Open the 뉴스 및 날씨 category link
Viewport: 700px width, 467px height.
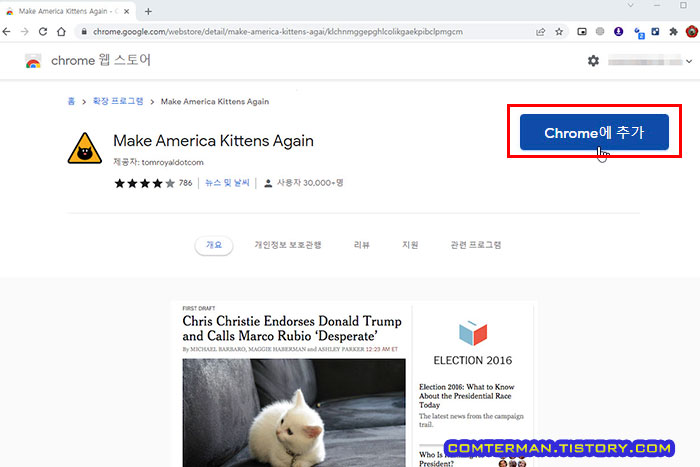(x=227, y=183)
